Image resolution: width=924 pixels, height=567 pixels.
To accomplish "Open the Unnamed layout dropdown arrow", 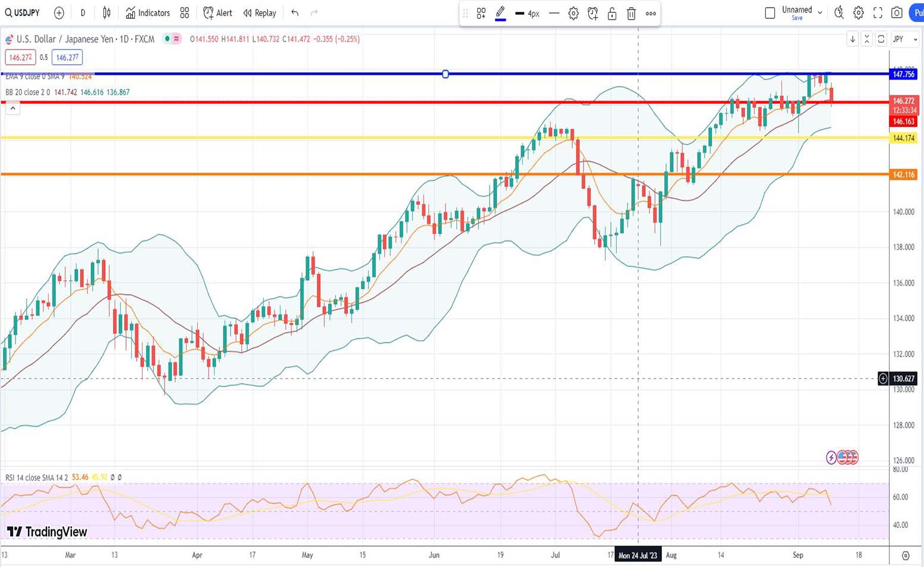I will pyautogui.click(x=820, y=12).
